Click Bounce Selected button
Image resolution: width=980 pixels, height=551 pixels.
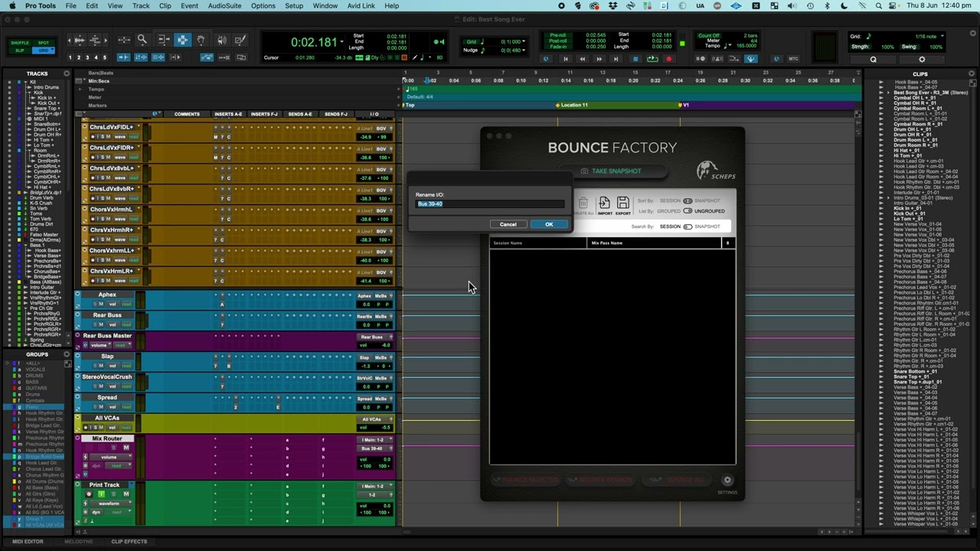click(x=525, y=480)
